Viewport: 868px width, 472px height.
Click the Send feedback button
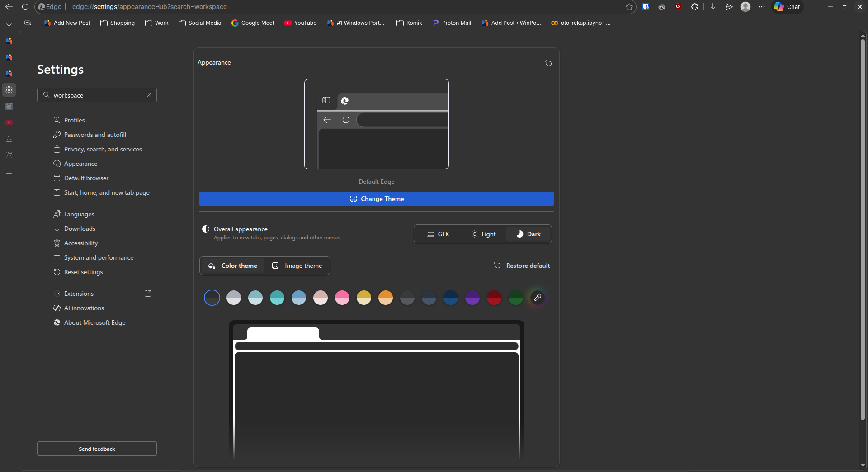(x=97, y=449)
